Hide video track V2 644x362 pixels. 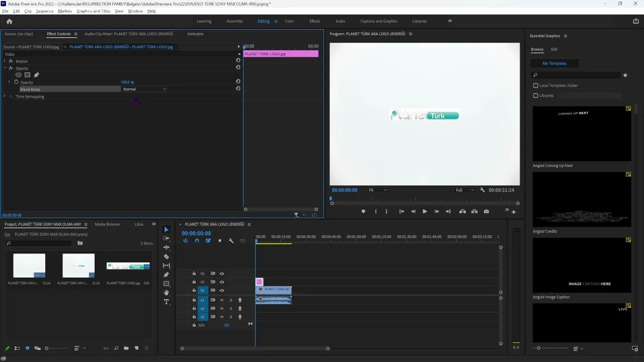(222, 282)
